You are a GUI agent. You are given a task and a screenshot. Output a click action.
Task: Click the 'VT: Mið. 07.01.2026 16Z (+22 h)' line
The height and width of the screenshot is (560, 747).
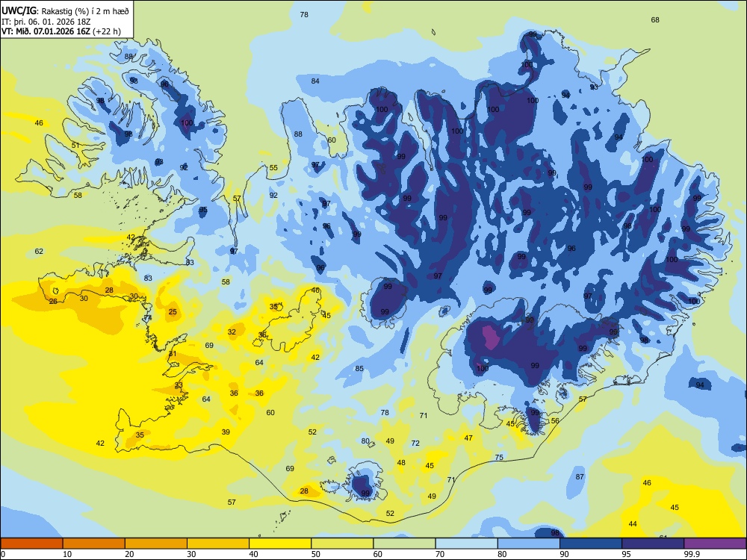[x=61, y=31]
